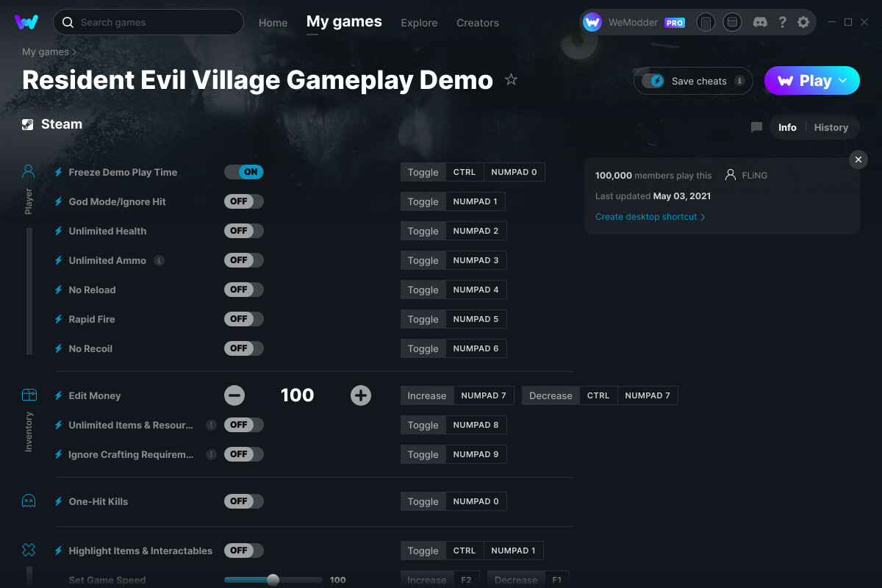Enable One-Hit Kills

(244, 501)
